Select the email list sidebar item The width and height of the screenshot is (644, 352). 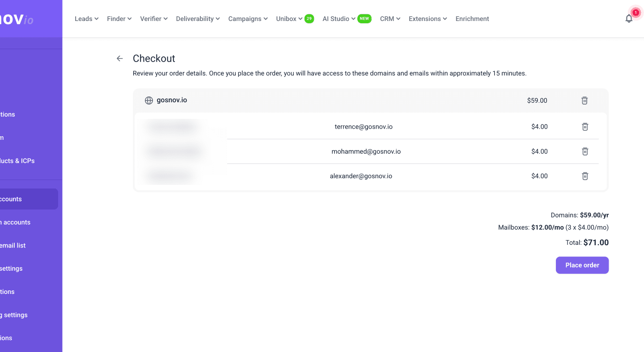13,245
